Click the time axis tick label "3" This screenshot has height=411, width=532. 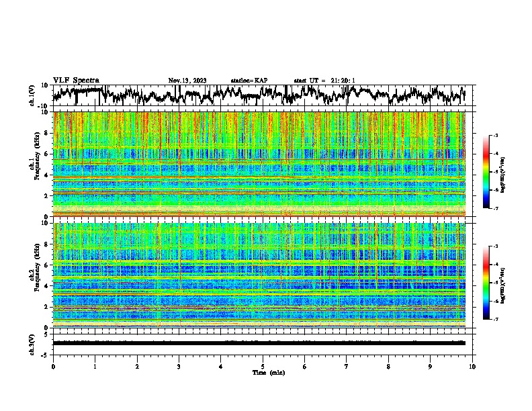pos(179,367)
